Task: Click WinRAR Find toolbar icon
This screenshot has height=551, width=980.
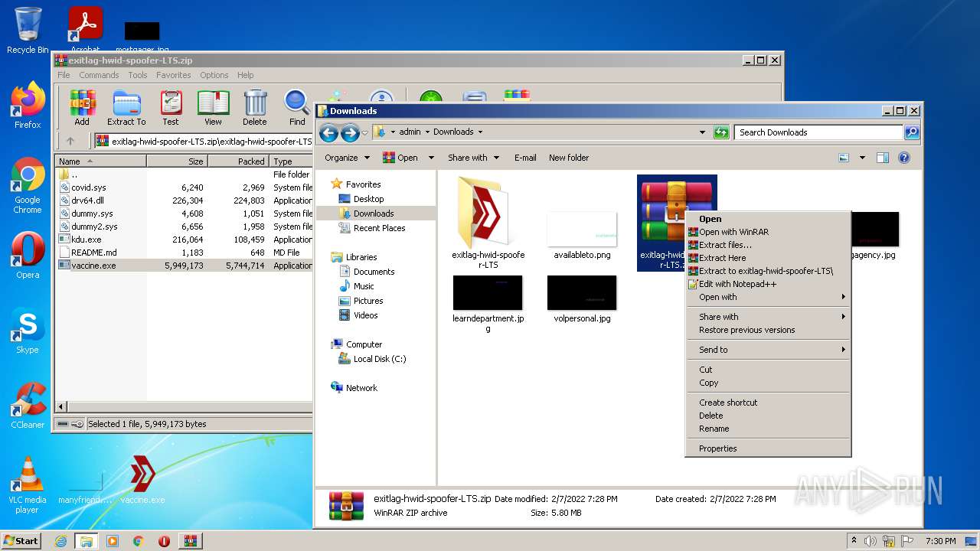Action: tap(297, 108)
